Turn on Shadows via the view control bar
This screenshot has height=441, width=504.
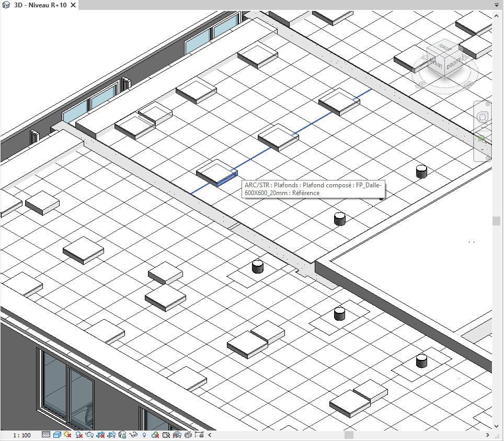(x=79, y=435)
